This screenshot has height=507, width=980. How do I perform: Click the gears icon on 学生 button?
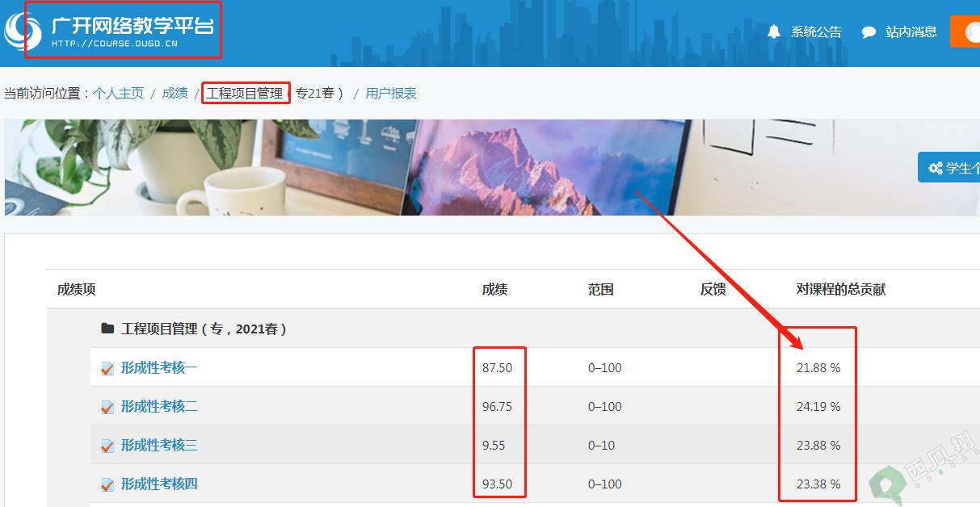(x=936, y=168)
